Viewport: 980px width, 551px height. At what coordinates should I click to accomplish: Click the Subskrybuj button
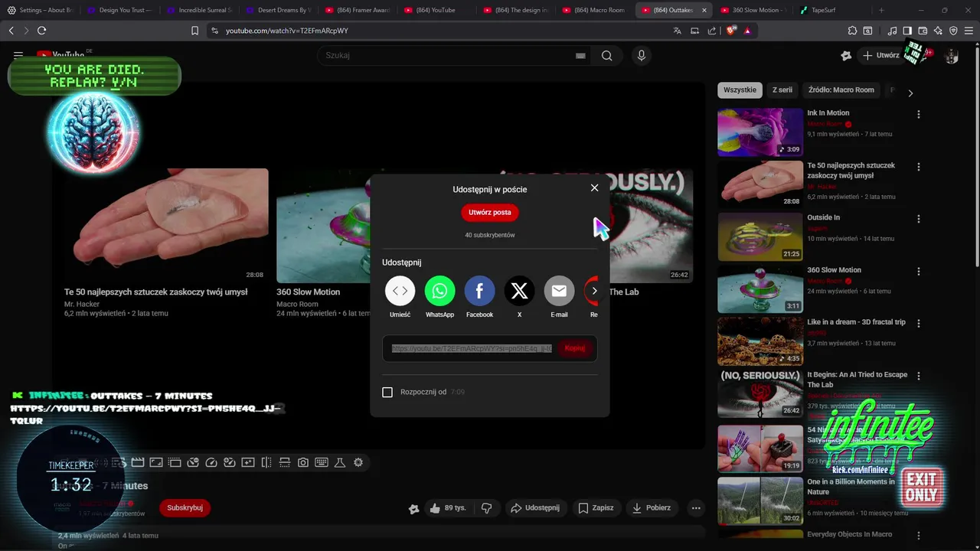click(185, 507)
